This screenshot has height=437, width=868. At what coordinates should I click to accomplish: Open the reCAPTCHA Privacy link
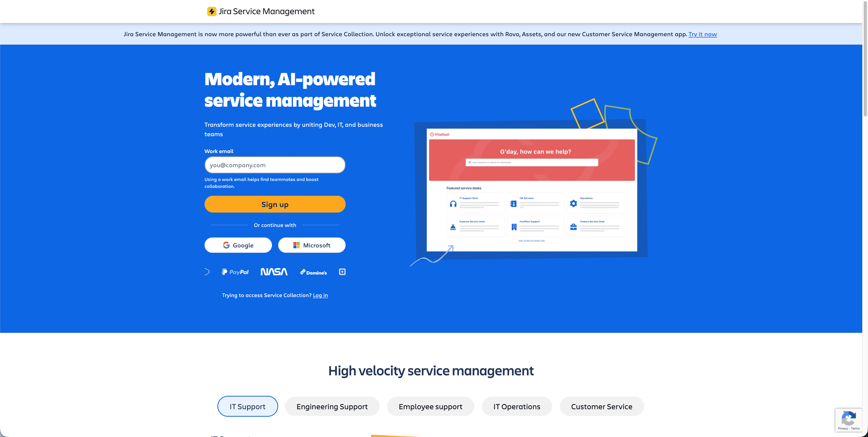click(x=843, y=429)
